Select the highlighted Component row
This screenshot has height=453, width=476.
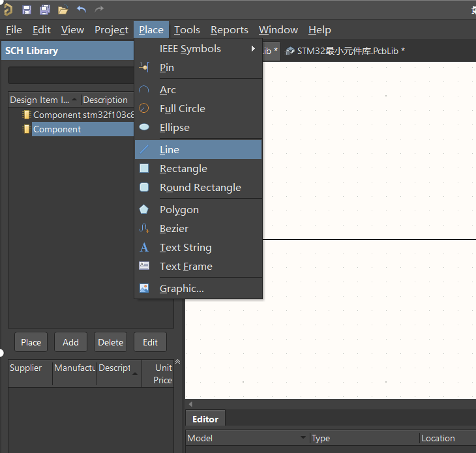click(71, 129)
